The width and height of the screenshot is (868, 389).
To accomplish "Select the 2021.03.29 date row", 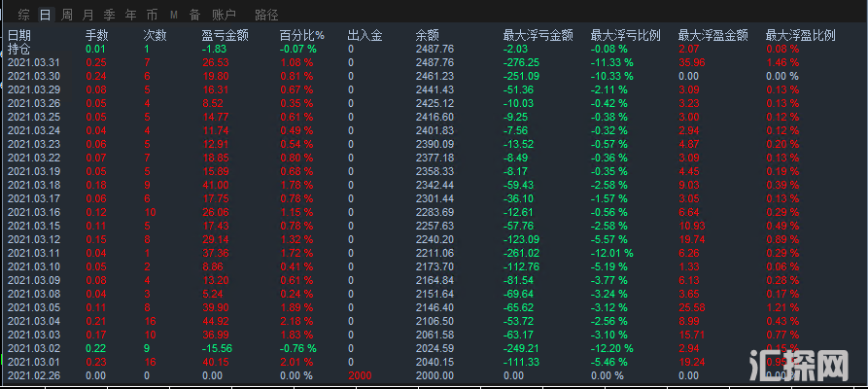I will coord(33,89).
